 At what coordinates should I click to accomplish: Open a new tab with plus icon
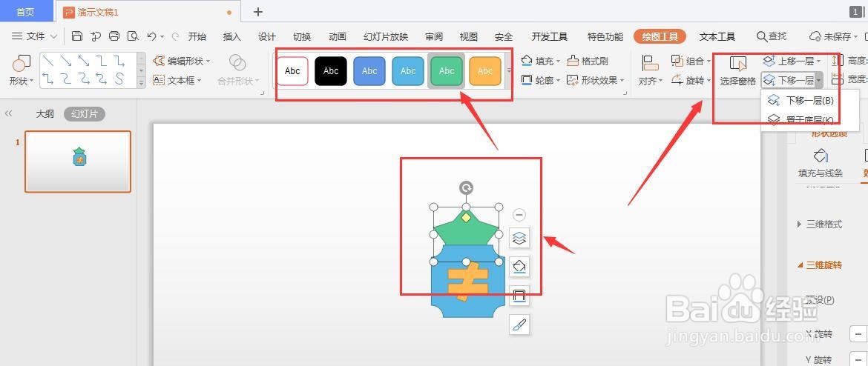[258, 12]
